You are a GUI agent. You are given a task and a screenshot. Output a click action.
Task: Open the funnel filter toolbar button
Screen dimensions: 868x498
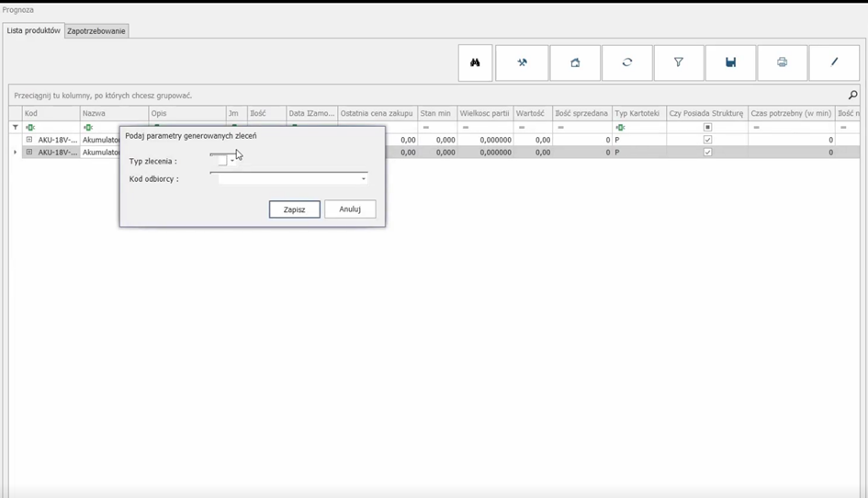coord(679,63)
